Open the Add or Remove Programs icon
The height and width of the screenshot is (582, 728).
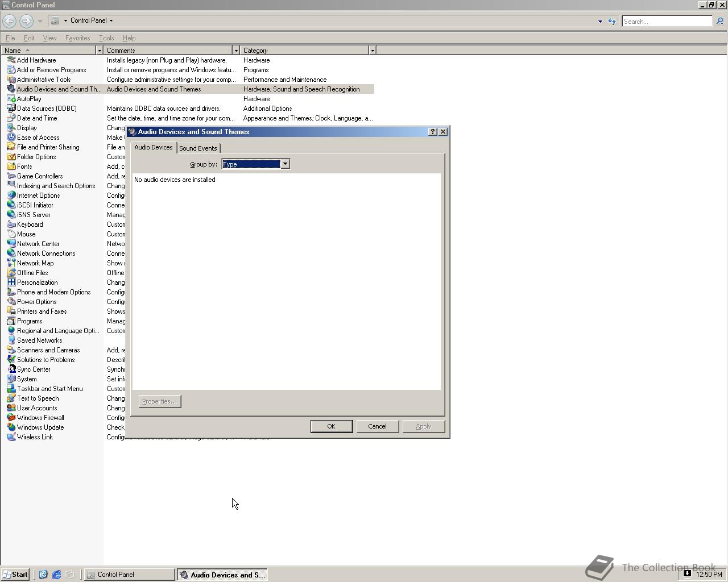pyautogui.click(x=11, y=70)
